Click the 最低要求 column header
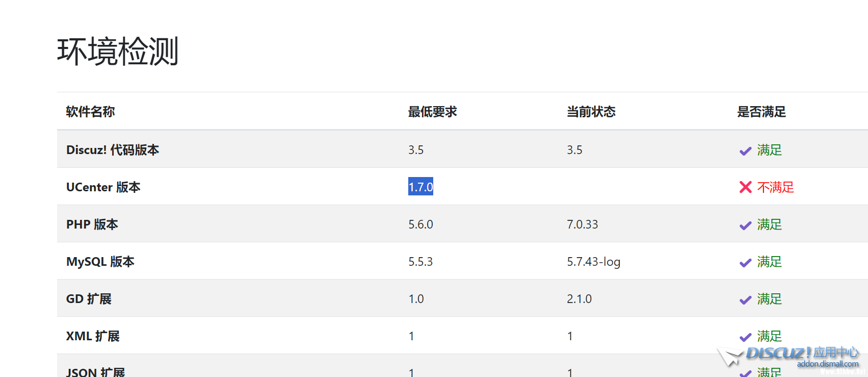This screenshot has width=868, height=377. coord(432,112)
